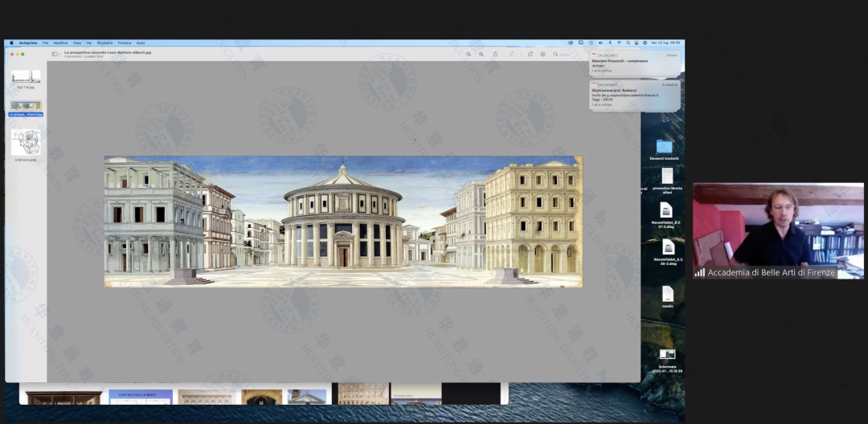Image resolution: width=868 pixels, height=424 pixels.
Task: Rotate the image with the rotate icon
Action: tap(530, 54)
